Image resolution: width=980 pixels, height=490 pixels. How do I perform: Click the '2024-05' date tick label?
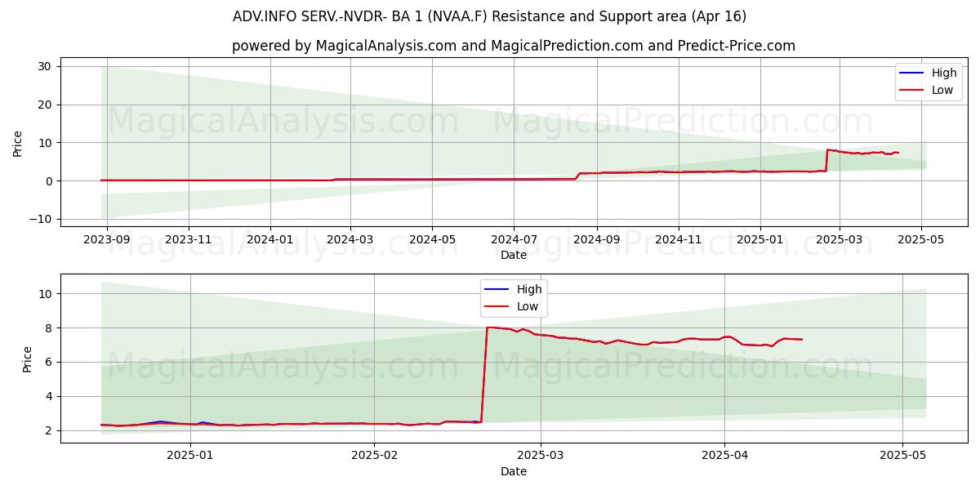[x=431, y=239]
